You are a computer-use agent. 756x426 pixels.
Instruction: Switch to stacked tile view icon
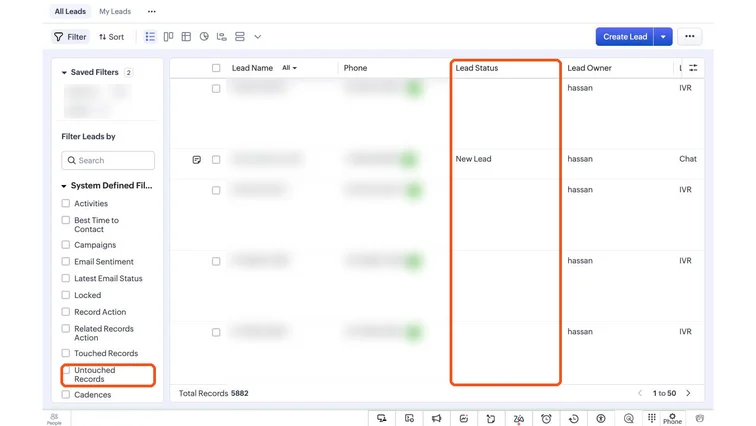(240, 37)
